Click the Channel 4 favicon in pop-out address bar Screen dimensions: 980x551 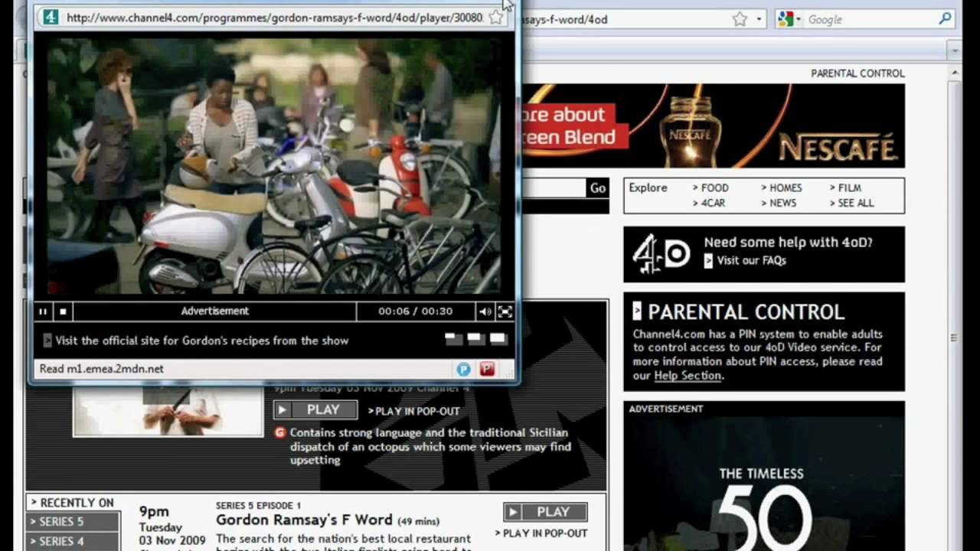coord(51,17)
